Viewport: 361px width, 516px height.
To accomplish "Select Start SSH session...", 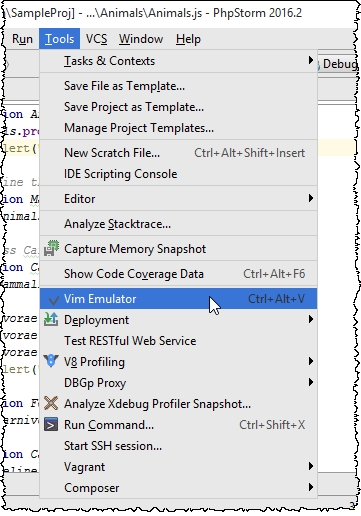I will pyautogui.click(x=178, y=446).
